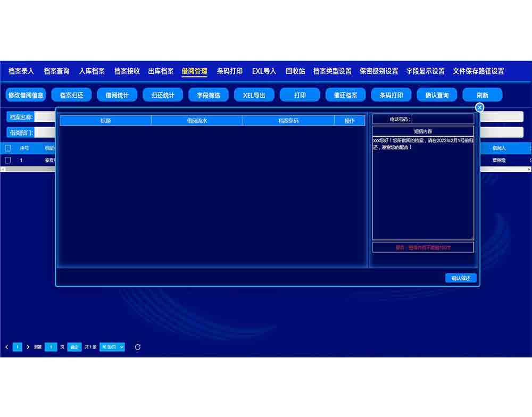Click the page number box after 到第
The width and height of the screenshot is (532, 417).
(51, 347)
